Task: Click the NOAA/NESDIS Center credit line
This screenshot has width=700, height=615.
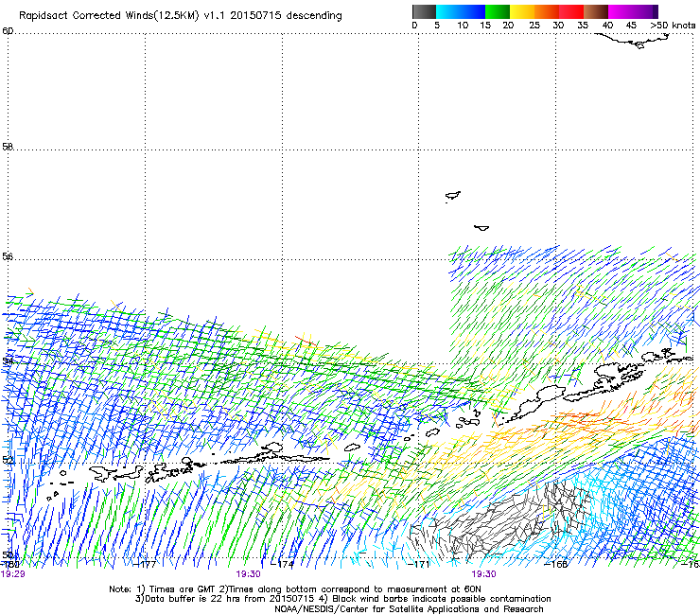Action: tap(409, 609)
